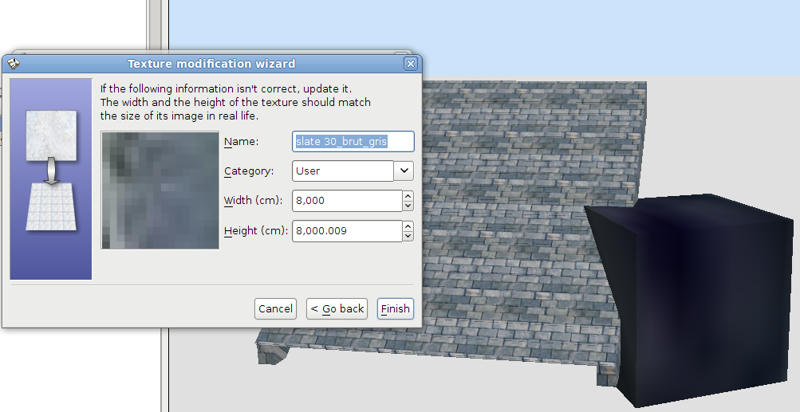Click the Name label
The image size is (800, 412).
pos(241,142)
